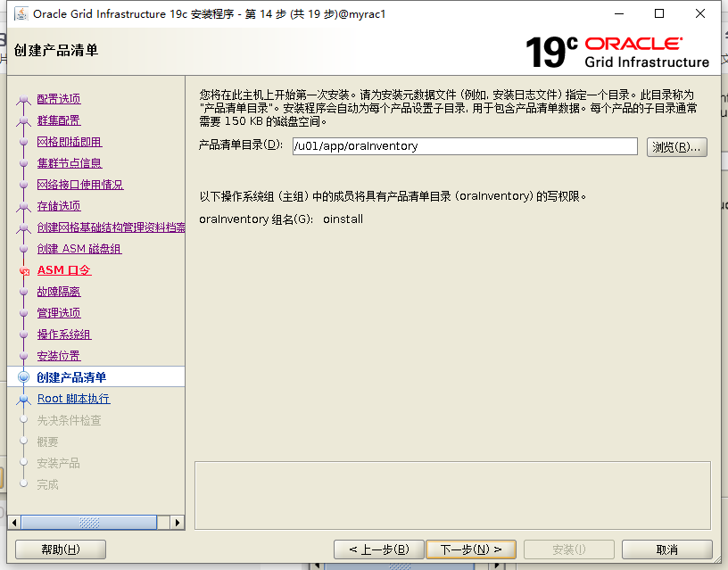Click the 帮助(H) help button
This screenshot has height=570, width=728.
[x=61, y=549]
